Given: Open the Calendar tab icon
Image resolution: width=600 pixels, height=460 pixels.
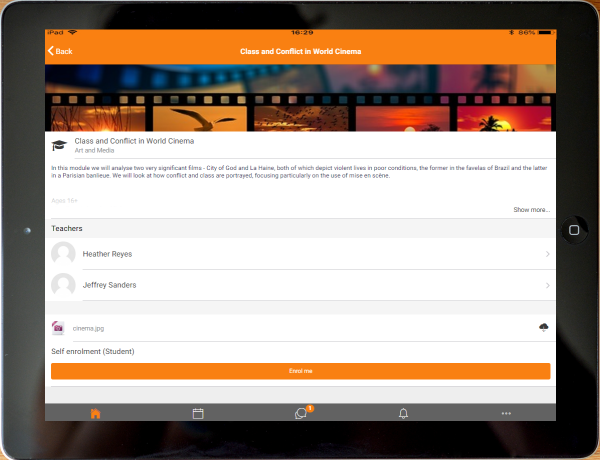Looking at the screenshot, I should (x=198, y=413).
